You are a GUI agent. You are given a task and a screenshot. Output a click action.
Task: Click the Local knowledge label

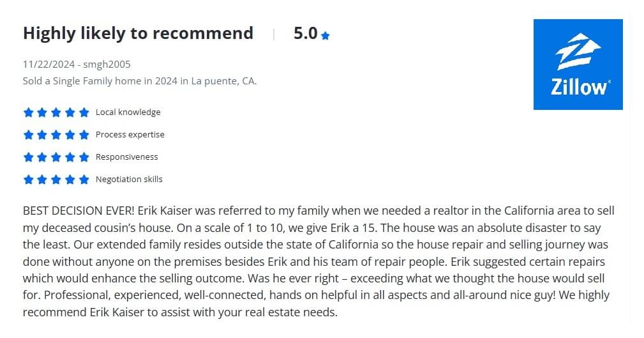(128, 112)
